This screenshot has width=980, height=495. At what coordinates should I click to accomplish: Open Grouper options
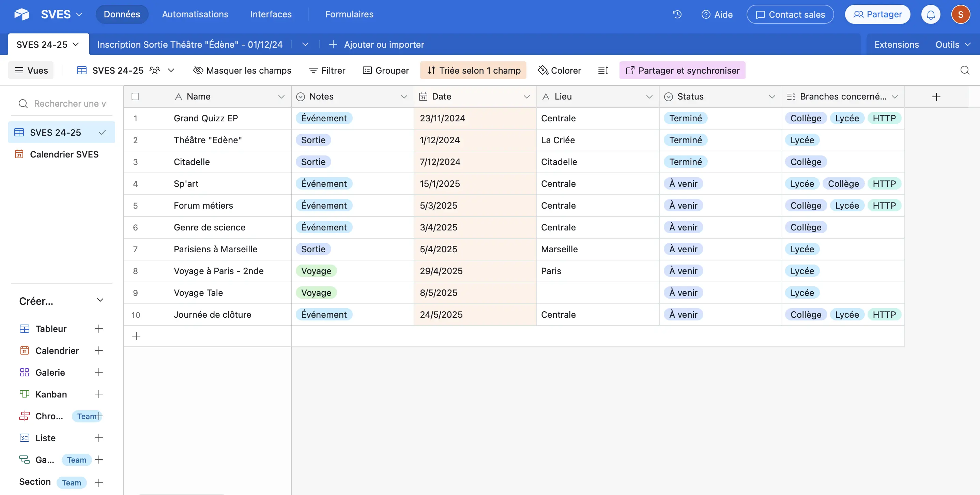point(386,70)
